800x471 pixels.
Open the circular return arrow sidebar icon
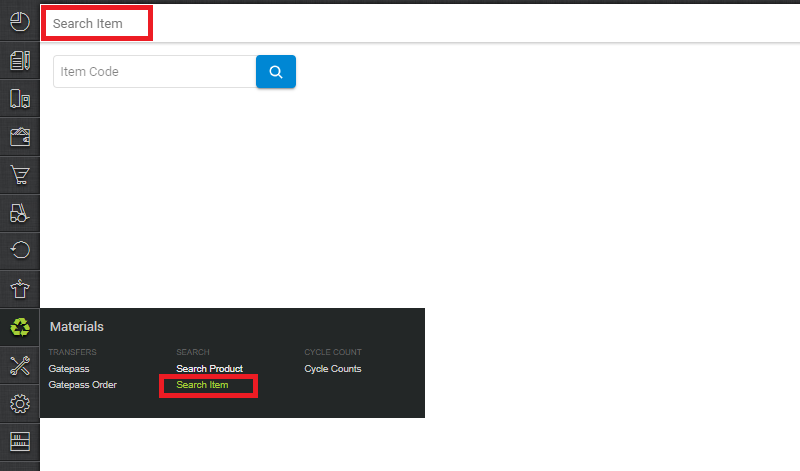click(20, 251)
